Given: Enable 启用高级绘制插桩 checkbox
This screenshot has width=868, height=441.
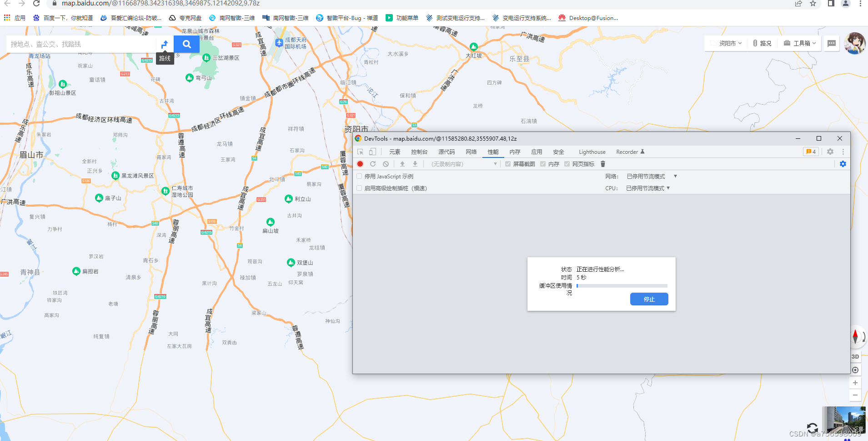Looking at the screenshot, I should pos(360,188).
